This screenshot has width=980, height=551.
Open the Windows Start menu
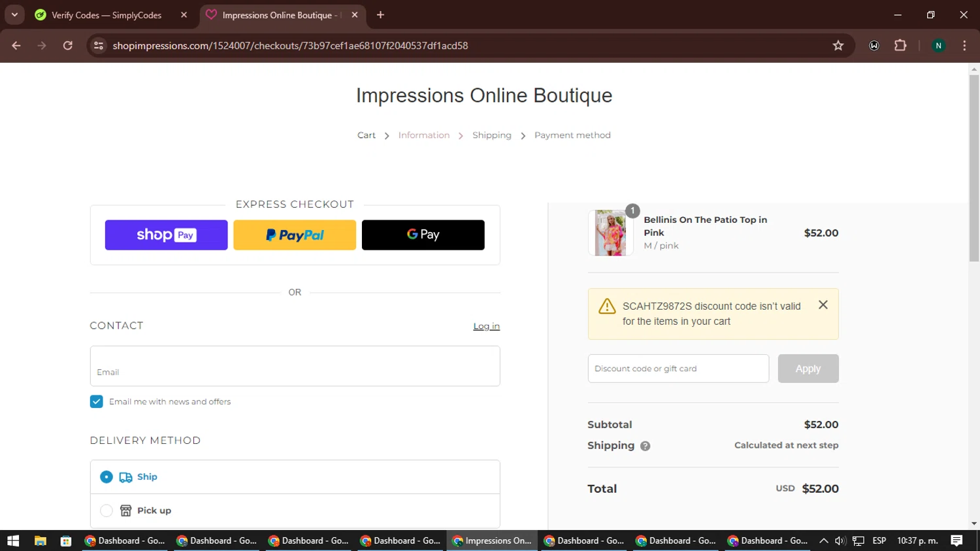pyautogui.click(x=13, y=541)
